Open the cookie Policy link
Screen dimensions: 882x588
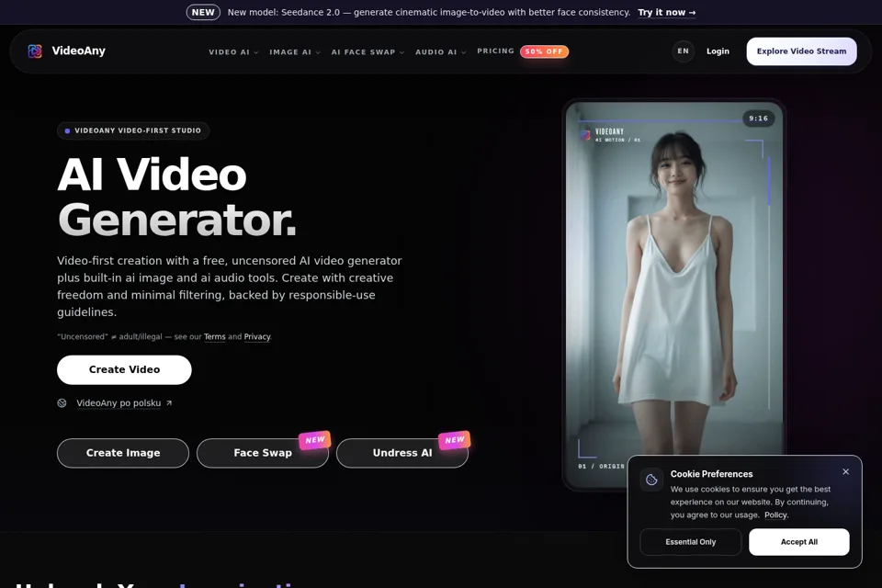[x=776, y=514]
